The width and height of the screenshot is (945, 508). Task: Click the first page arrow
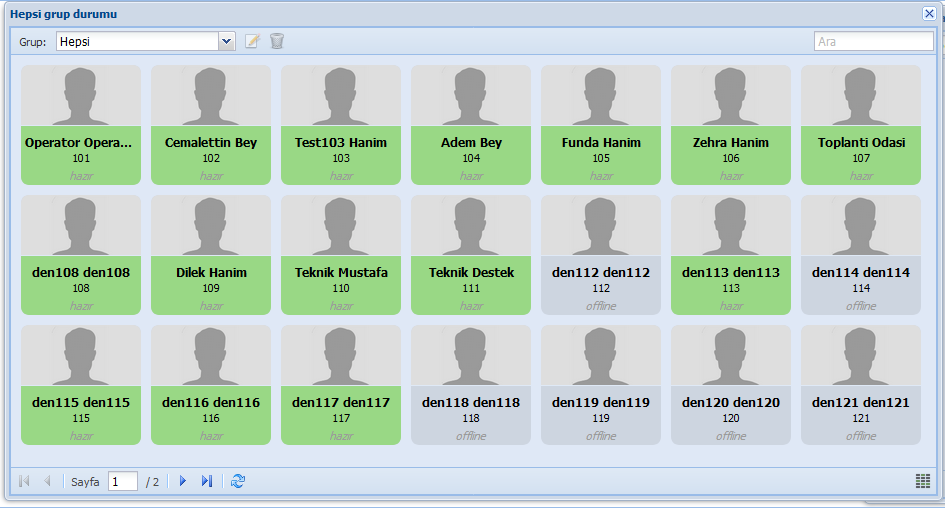coord(24,481)
